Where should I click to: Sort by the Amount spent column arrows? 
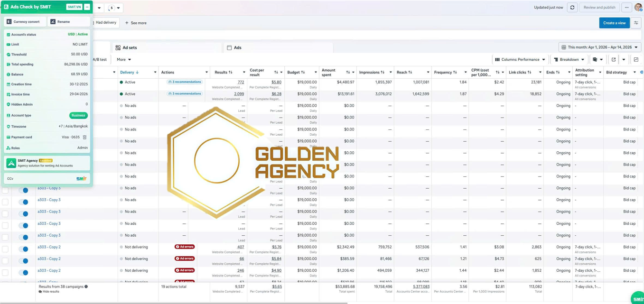coord(348,73)
